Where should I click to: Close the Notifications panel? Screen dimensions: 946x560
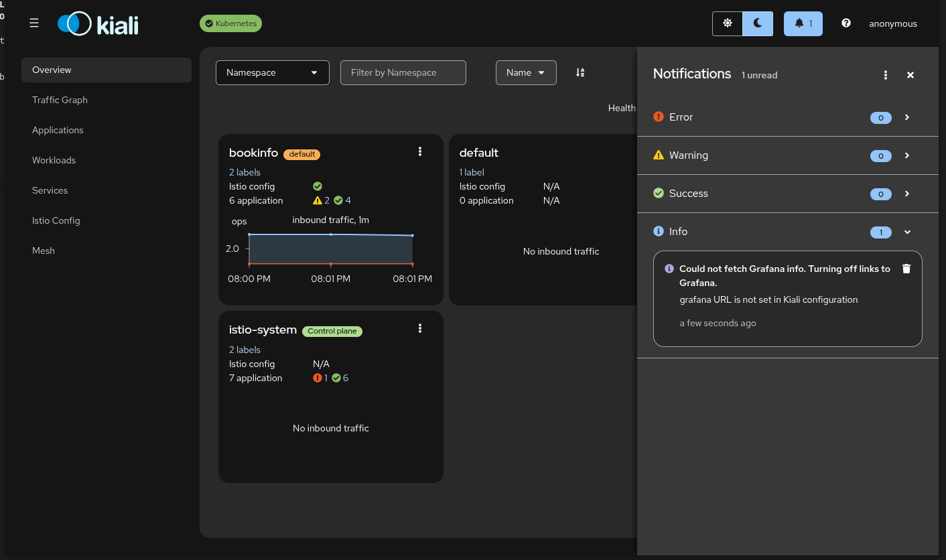[x=910, y=75]
